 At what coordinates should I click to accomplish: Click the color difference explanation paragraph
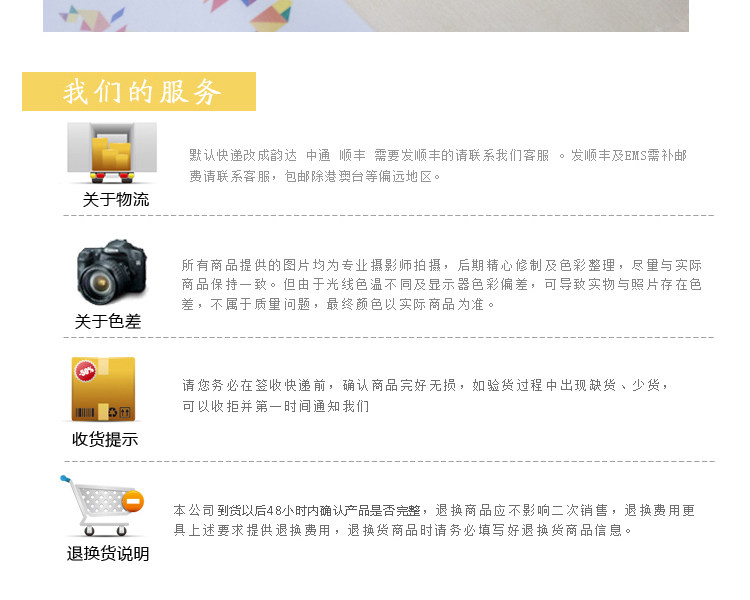point(441,284)
